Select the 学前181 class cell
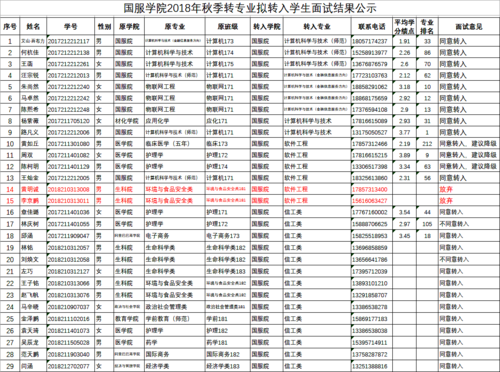This screenshot has width=500, height=372. pyautogui.click(x=228, y=319)
